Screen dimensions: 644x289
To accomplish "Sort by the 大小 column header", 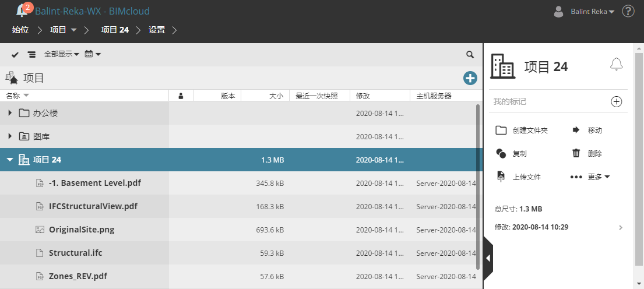I will coord(276,96).
